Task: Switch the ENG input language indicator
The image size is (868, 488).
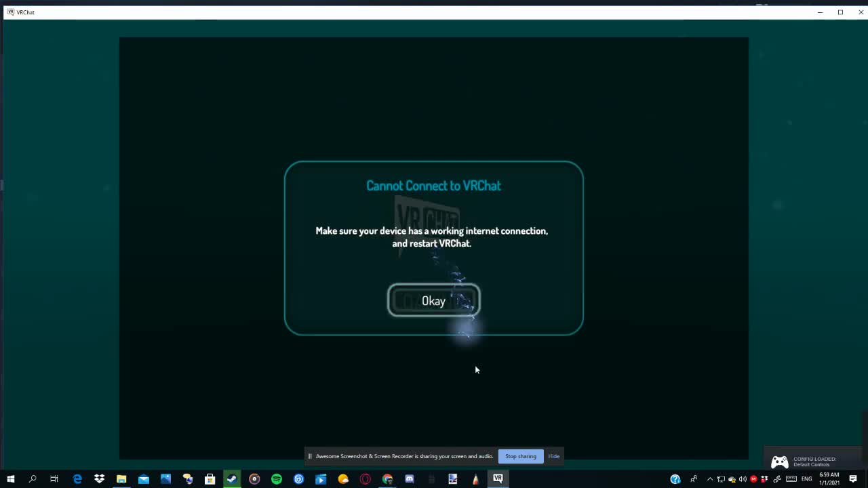Action: point(807,479)
